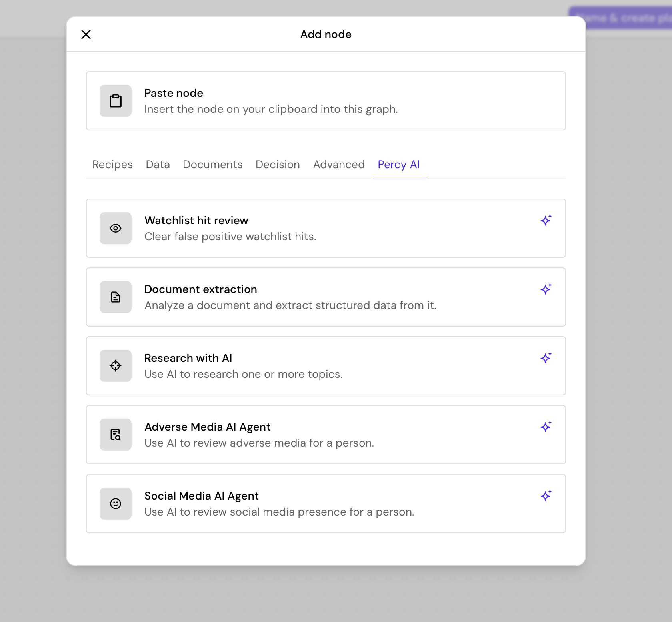Click the sparkle icon on Adverse Media AI Agent
672x622 pixels.
[546, 427]
